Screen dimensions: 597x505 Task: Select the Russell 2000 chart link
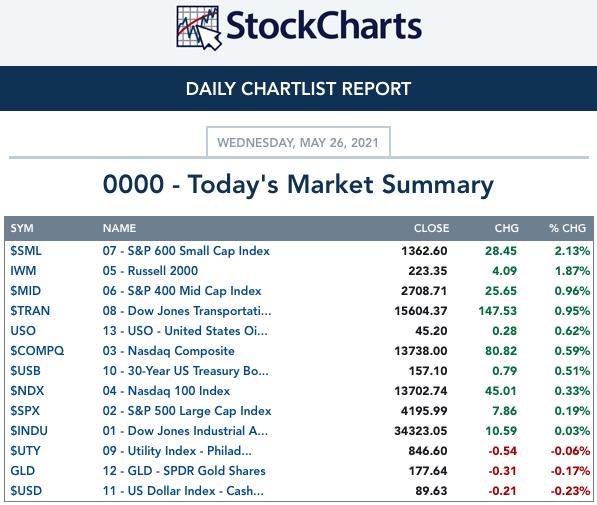(150, 271)
